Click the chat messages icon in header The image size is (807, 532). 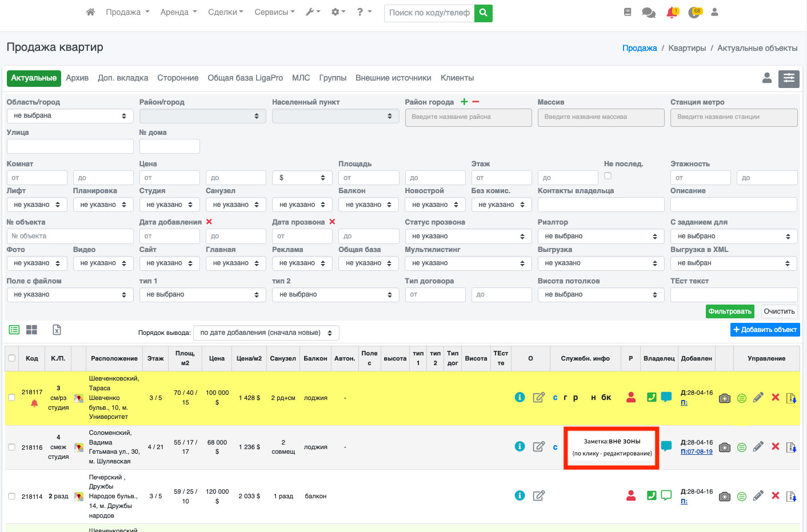coord(648,13)
